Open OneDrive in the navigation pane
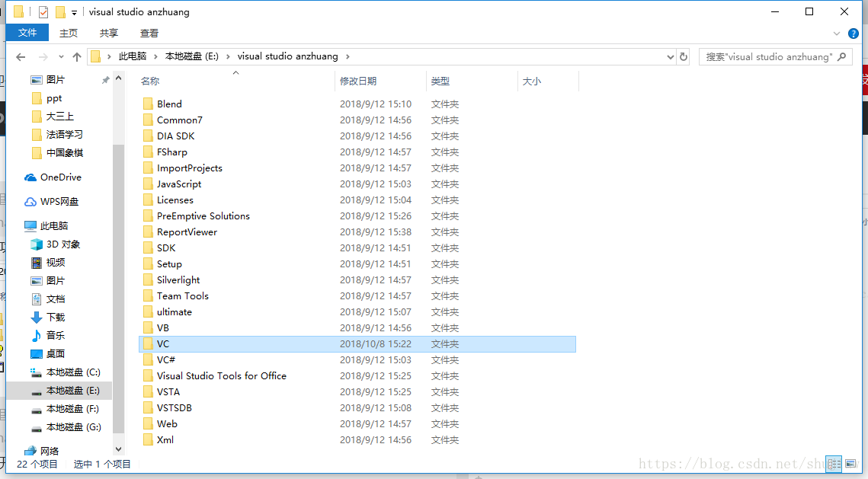868x479 pixels. coord(60,177)
